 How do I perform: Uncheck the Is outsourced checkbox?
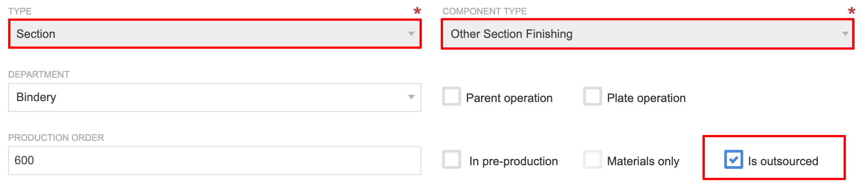[733, 159]
